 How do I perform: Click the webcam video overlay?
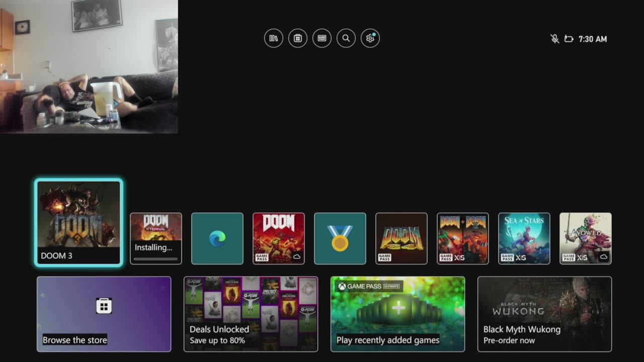point(89,66)
